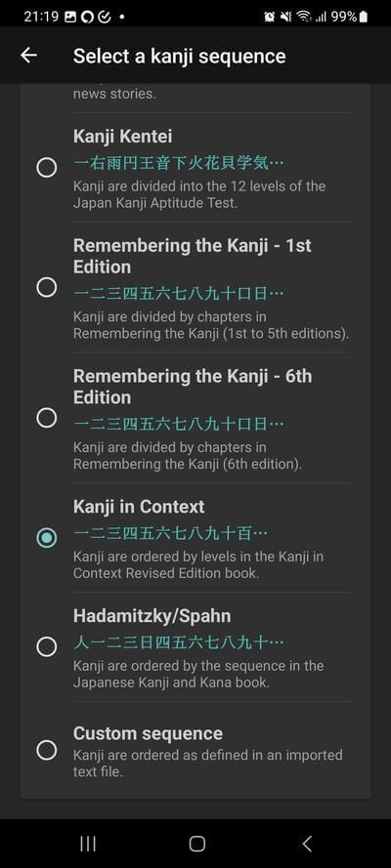Tap the 6th Edition description text
The height and width of the screenshot is (868, 391).
188,456
